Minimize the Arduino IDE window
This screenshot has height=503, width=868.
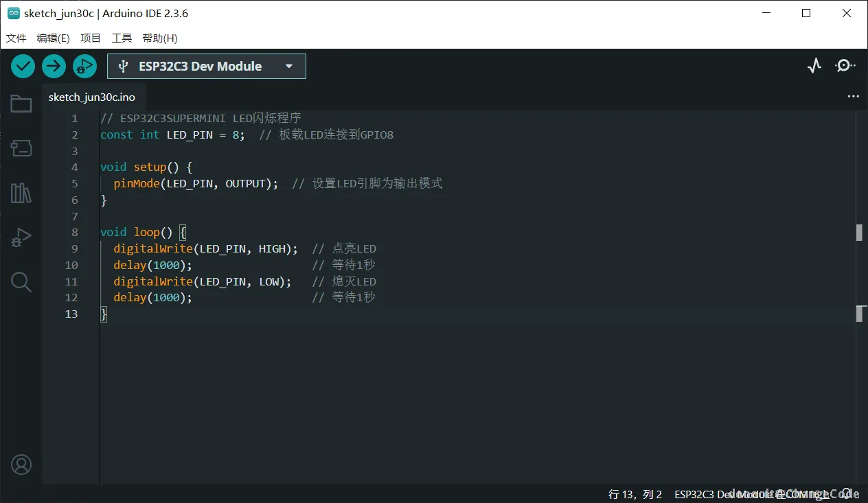(x=767, y=13)
